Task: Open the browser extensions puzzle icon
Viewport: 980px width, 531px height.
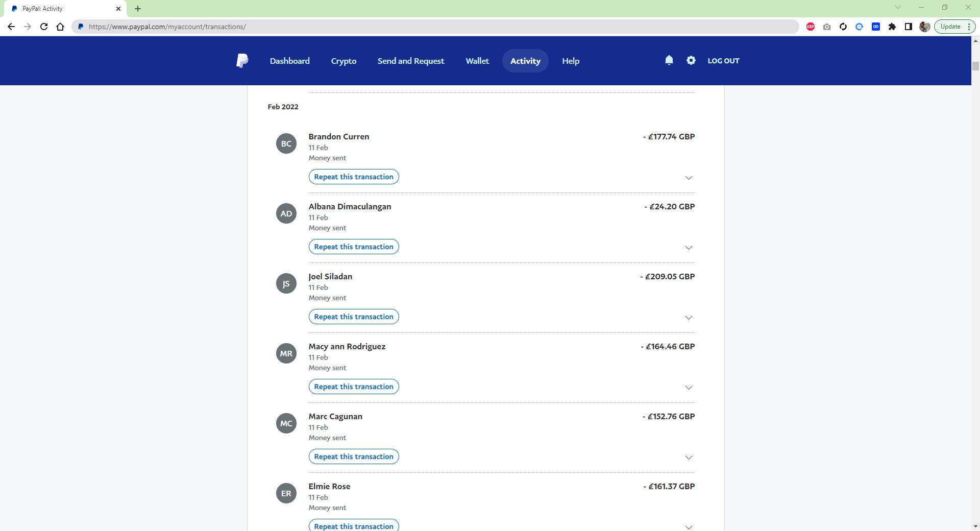Action: tap(892, 27)
